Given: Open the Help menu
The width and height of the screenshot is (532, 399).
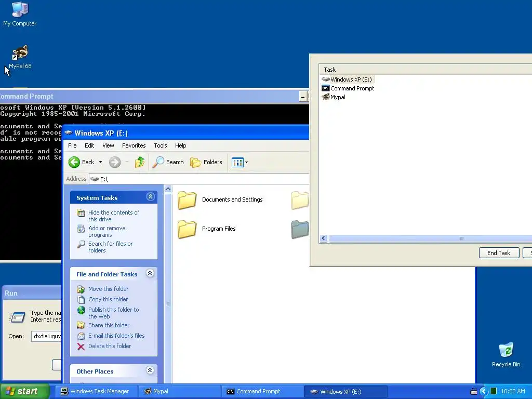Looking at the screenshot, I should click(180, 145).
